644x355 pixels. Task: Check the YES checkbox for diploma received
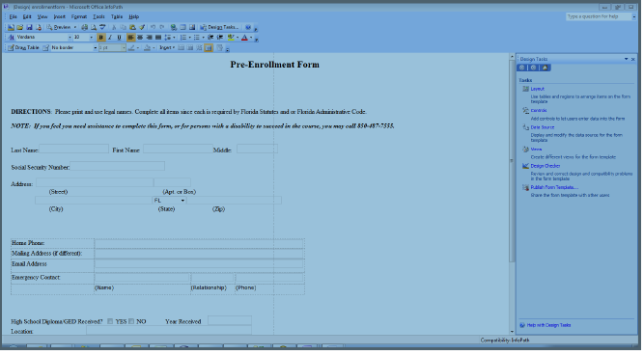coord(110,322)
